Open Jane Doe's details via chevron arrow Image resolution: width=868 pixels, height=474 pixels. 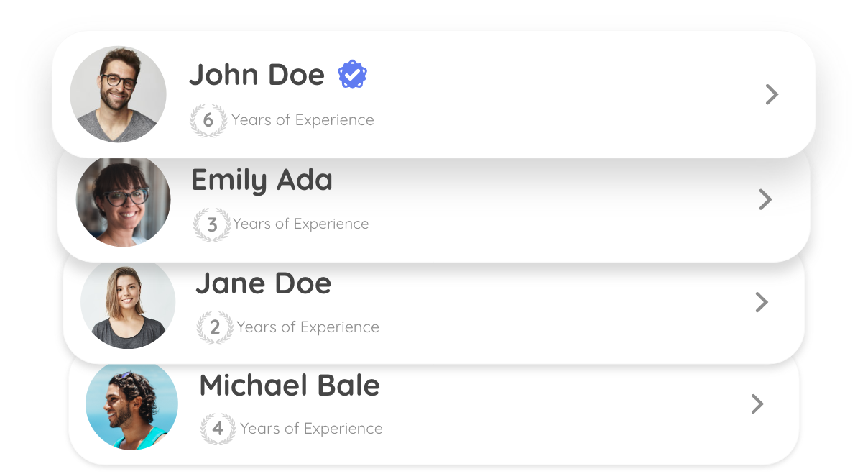click(762, 302)
